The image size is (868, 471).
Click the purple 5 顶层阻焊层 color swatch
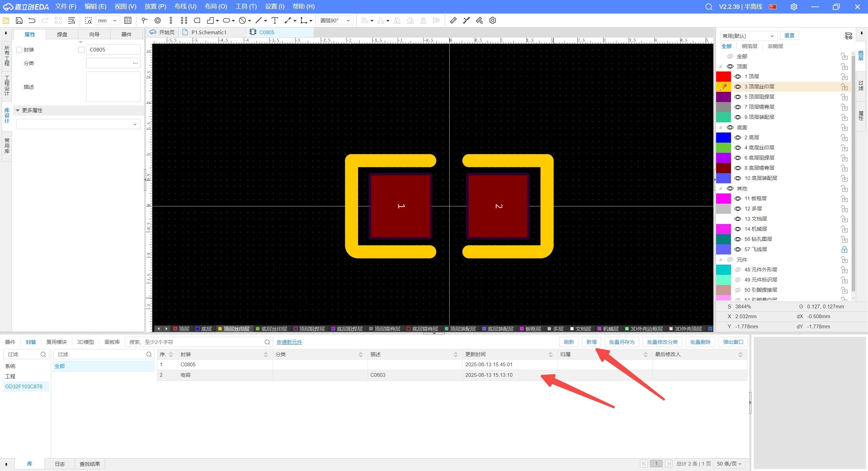tap(723, 97)
